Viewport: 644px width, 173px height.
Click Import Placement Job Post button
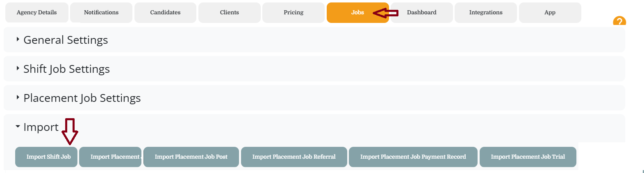point(191,157)
